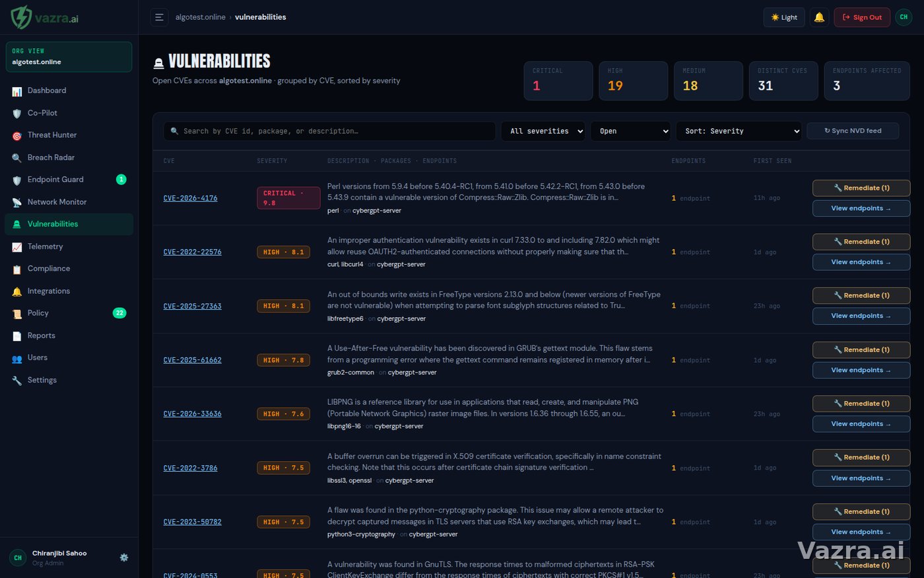Click the Breach Radar magnifier icon
The height and width of the screenshot is (578, 924).
[x=17, y=158]
